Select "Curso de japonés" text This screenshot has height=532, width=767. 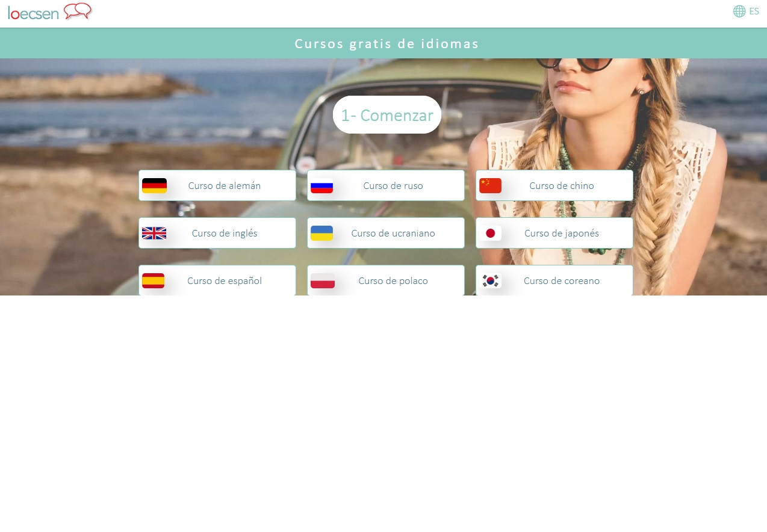(561, 234)
